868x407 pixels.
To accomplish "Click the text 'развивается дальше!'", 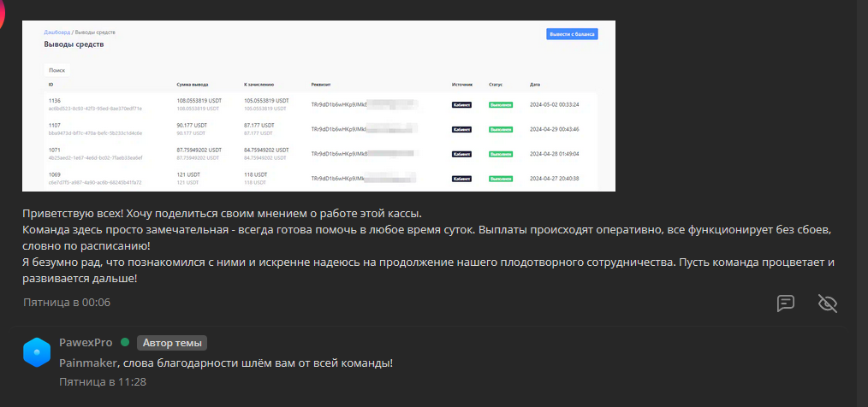I will click(80, 279).
